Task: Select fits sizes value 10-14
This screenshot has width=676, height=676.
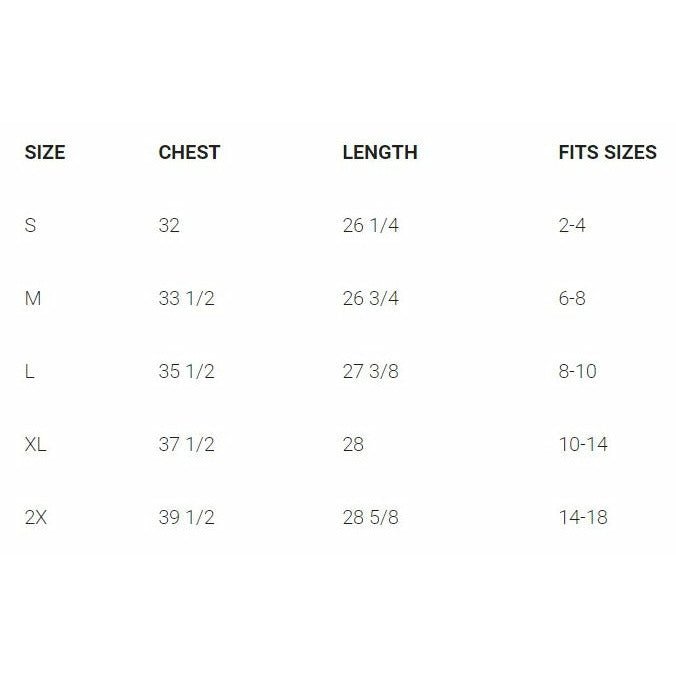Action: (583, 445)
